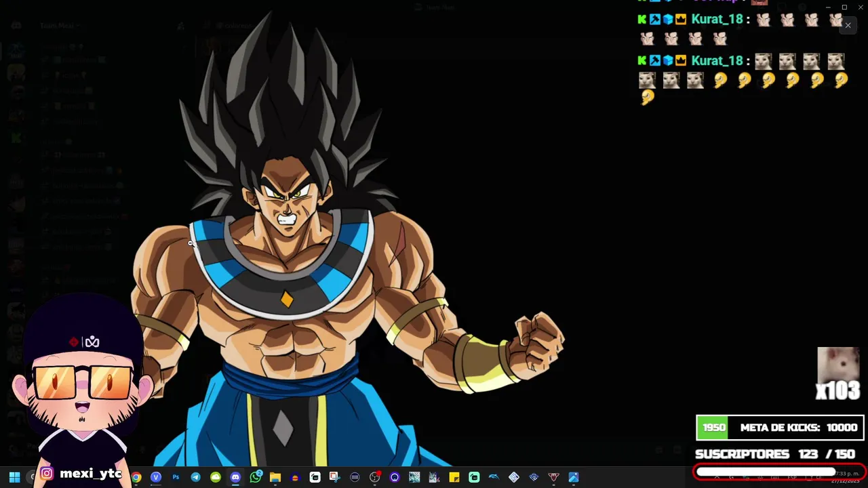Open the blue diamond taskbar app
The height and width of the screenshot is (488, 868).
pos(534,477)
